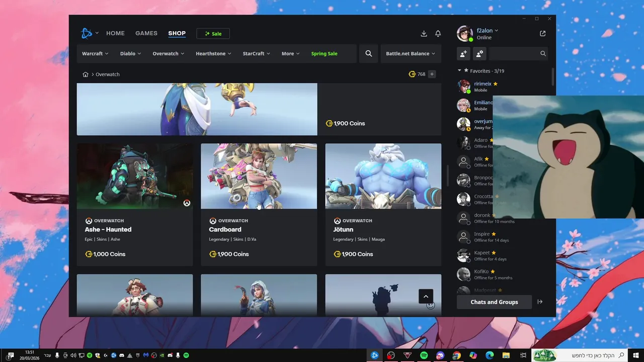Click the system tray volume icon

pos(73,355)
